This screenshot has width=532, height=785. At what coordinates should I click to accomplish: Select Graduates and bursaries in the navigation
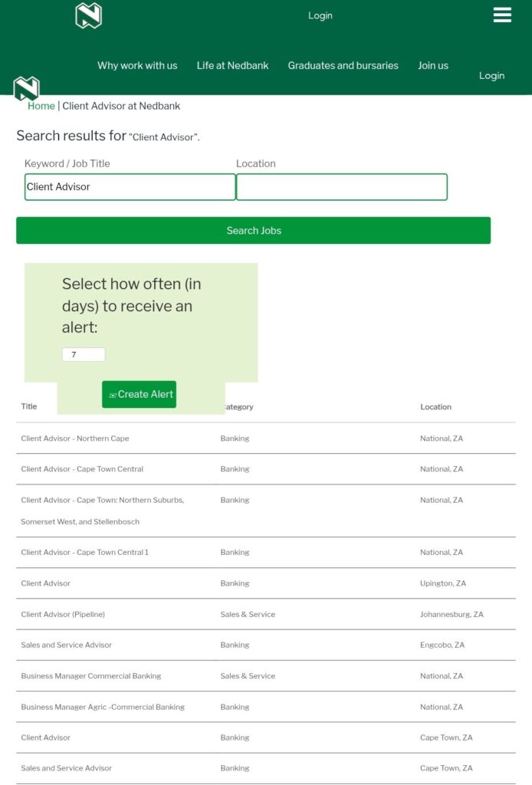pos(343,66)
